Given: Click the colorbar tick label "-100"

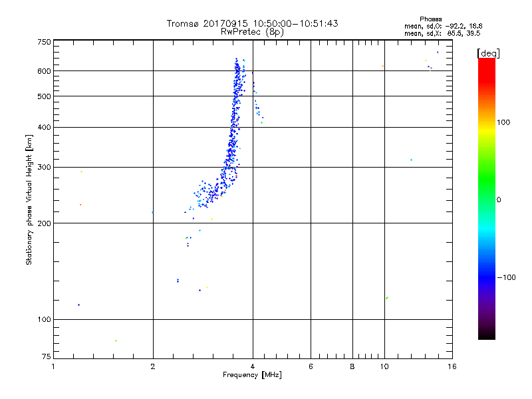Looking at the screenshot, I should tap(506, 277).
